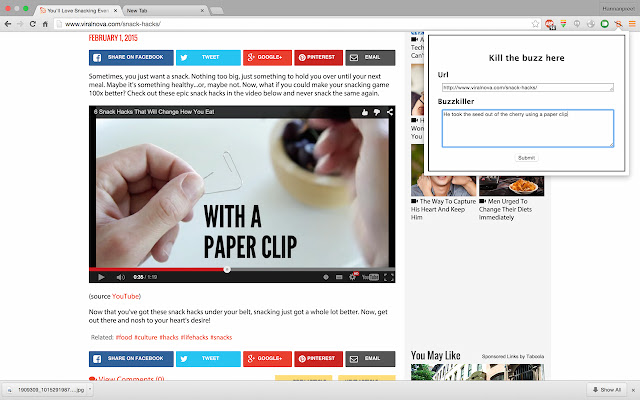This screenshot has height=400, width=640.
Task: Share the video via share icon
Action: 390,112
